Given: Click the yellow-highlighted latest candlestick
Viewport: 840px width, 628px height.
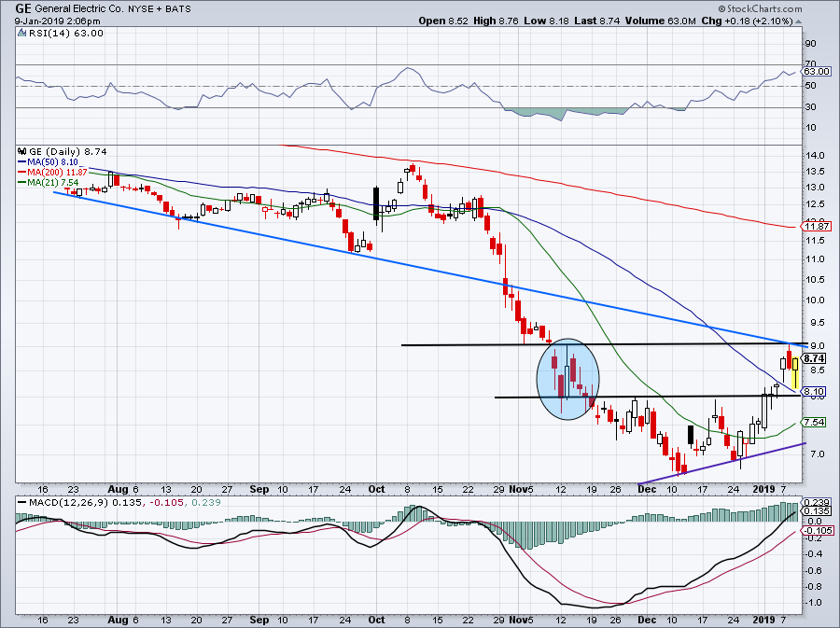Looking at the screenshot, I should click(795, 371).
